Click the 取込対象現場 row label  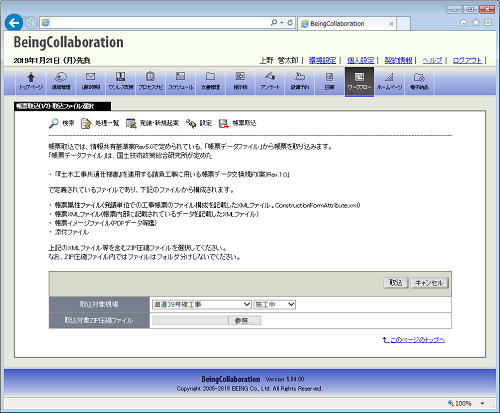(x=99, y=304)
